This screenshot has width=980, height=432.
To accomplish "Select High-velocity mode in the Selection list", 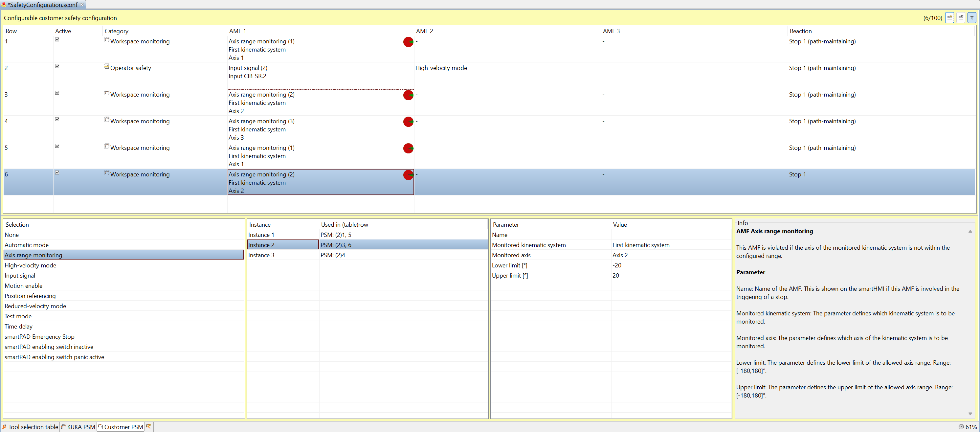I will point(31,265).
